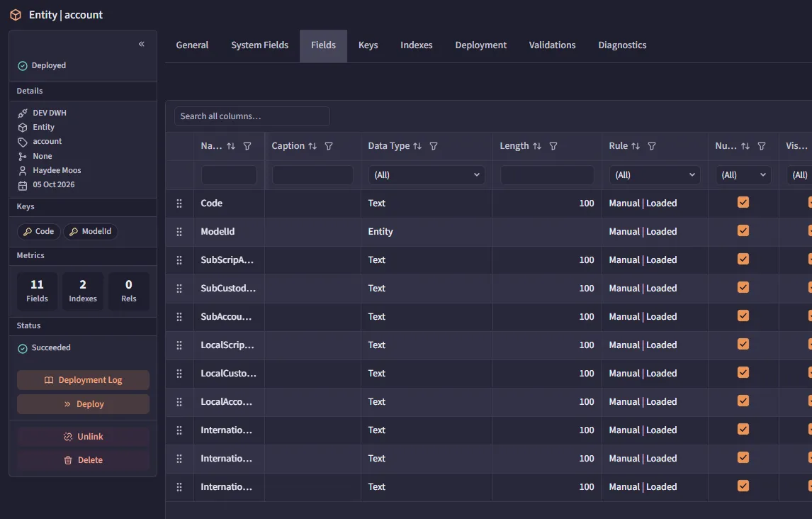Open the Visible (All) filter dropdown
This screenshot has height=519, width=812.
click(x=799, y=175)
